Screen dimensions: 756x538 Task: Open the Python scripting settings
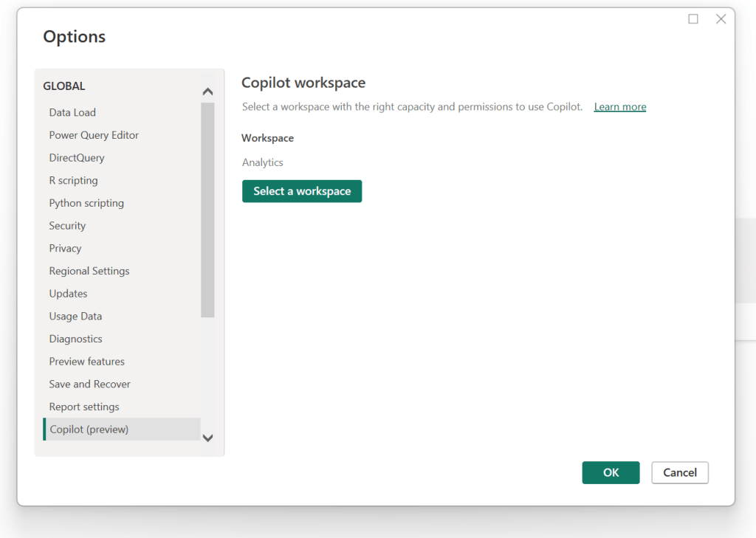click(x=86, y=203)
